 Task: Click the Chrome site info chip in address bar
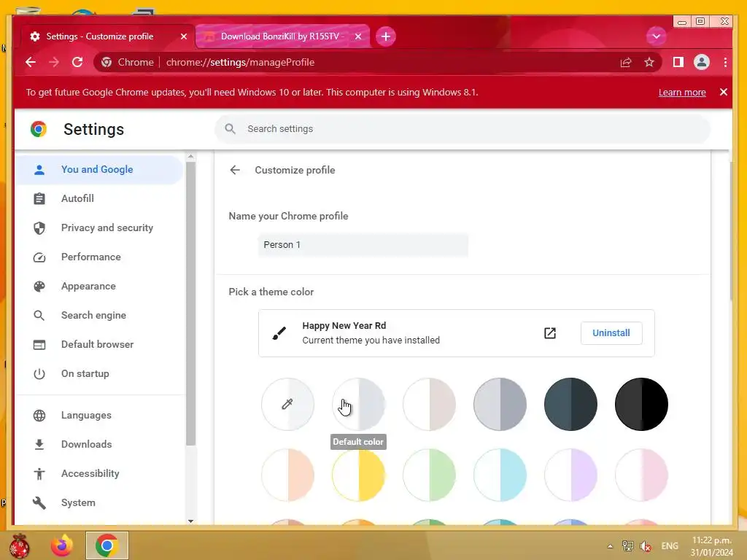(x=127, y=63)
